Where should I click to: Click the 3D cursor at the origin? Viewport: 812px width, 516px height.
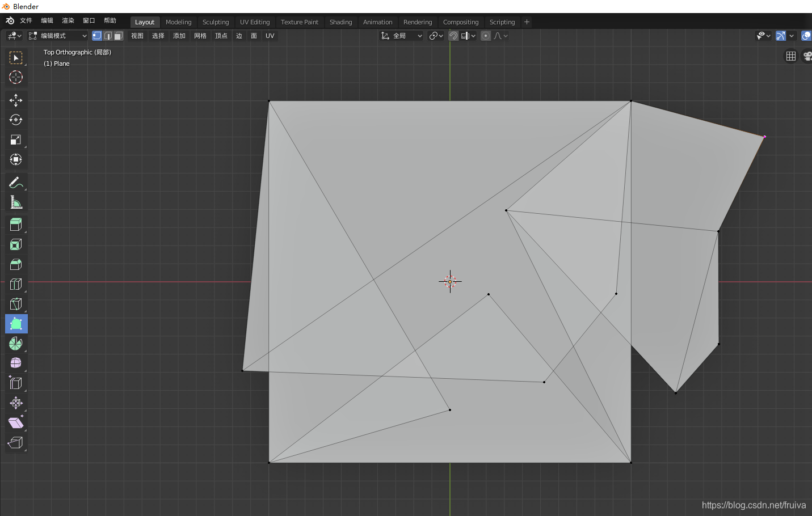[450, 281]
